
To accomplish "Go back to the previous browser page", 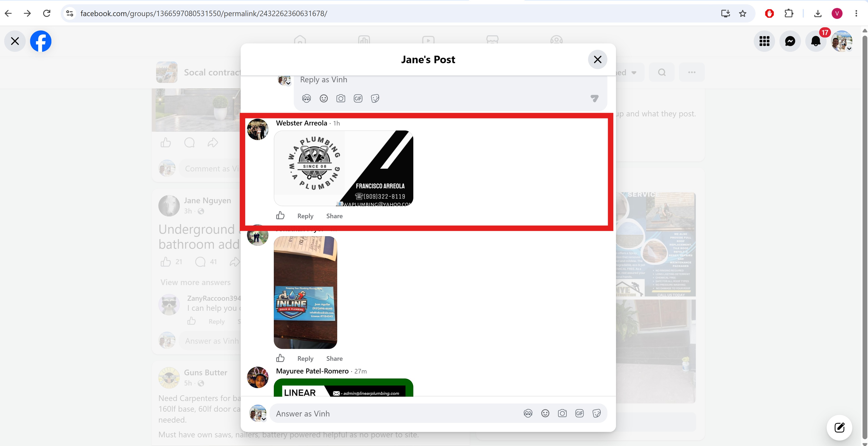I will pos(8,13).
